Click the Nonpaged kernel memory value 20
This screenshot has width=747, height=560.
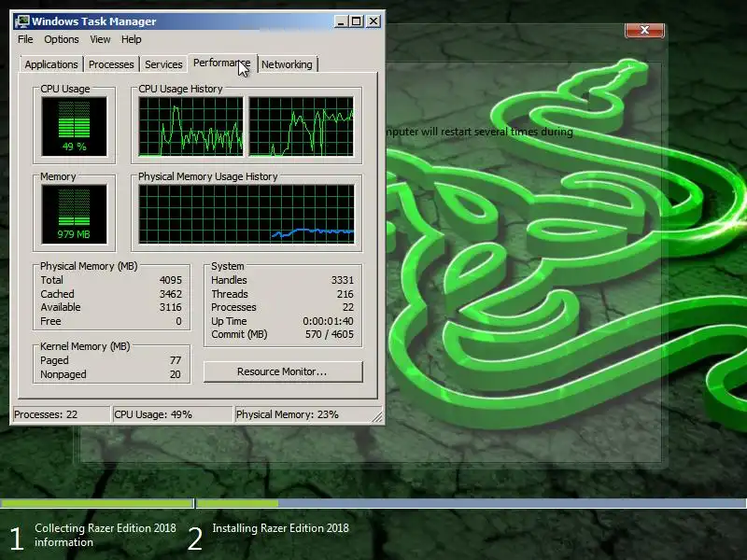(176, 374)
